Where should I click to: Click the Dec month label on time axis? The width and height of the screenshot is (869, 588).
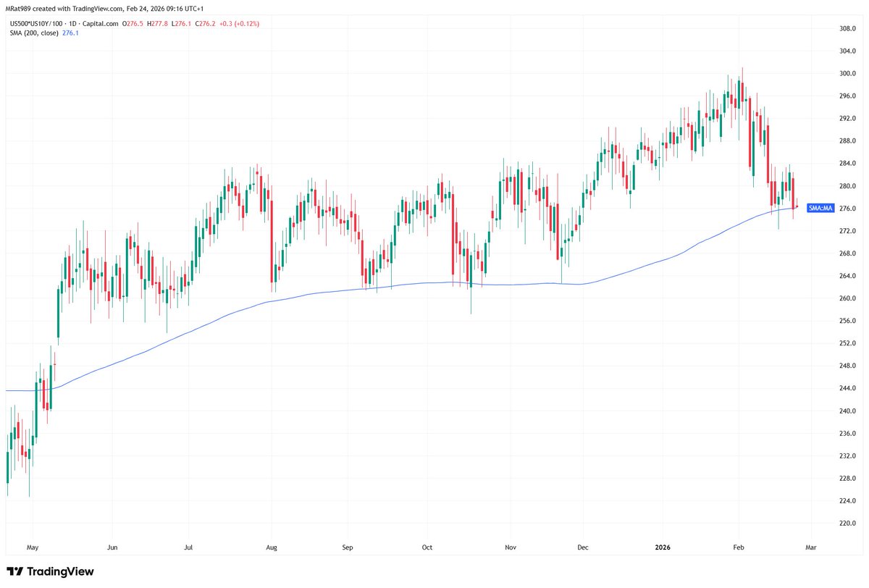coord(582,547)
